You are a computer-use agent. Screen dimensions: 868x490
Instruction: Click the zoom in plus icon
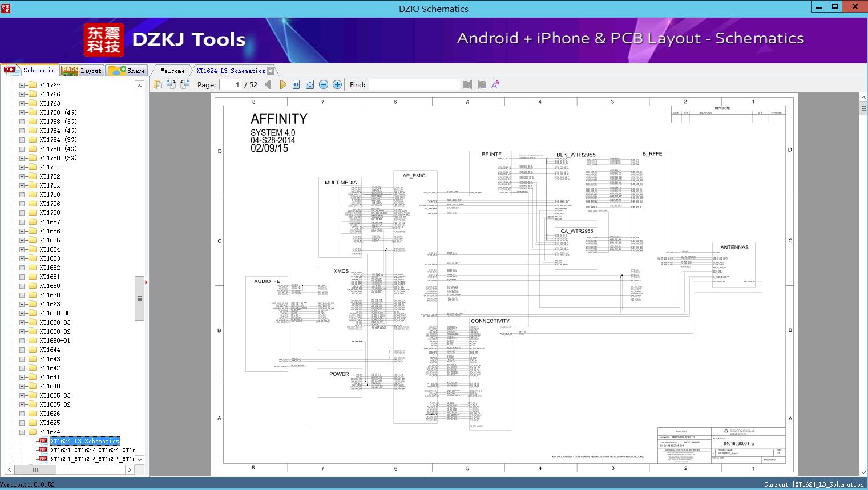point(337,84)
